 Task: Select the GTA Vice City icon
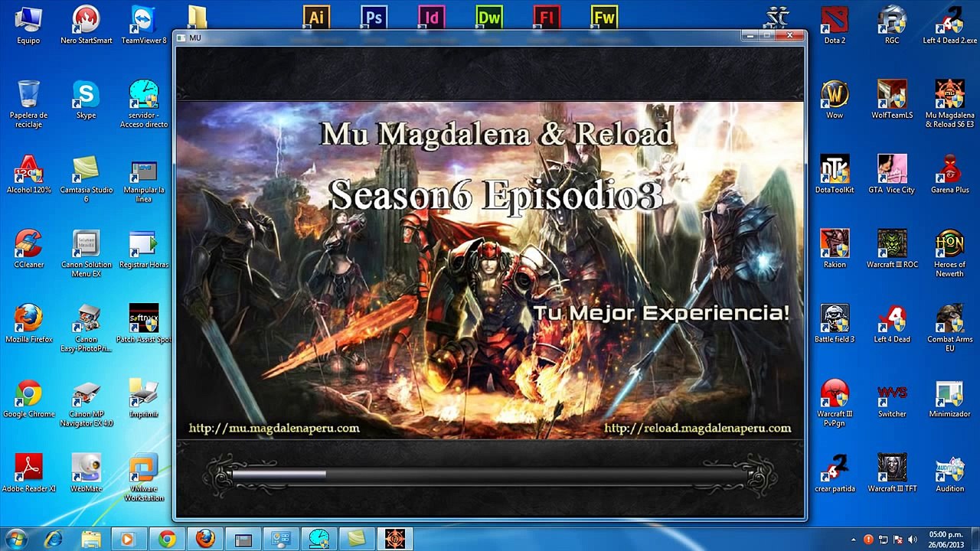pyautogui.click(x=892, y=174)
